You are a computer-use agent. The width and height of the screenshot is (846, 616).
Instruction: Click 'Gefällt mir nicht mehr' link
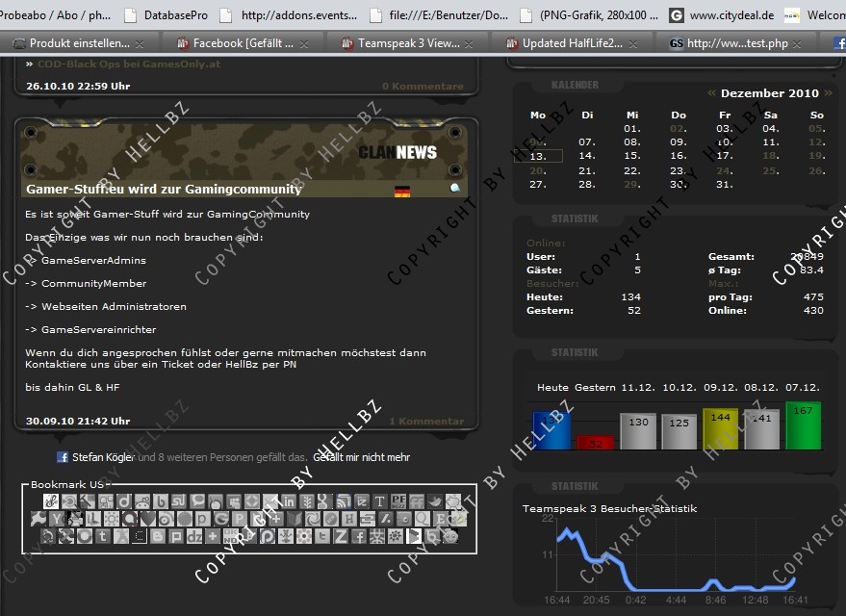coord(361,457)
